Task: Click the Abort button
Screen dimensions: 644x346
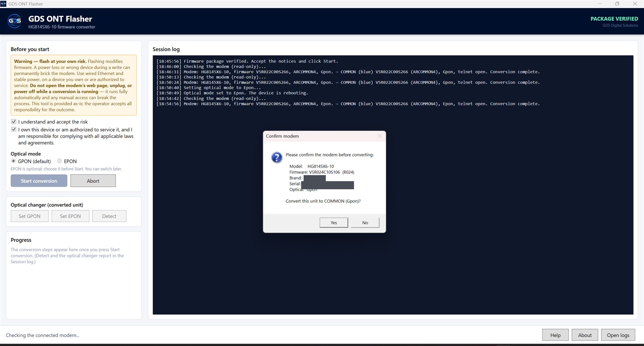Action: point(93,181)
